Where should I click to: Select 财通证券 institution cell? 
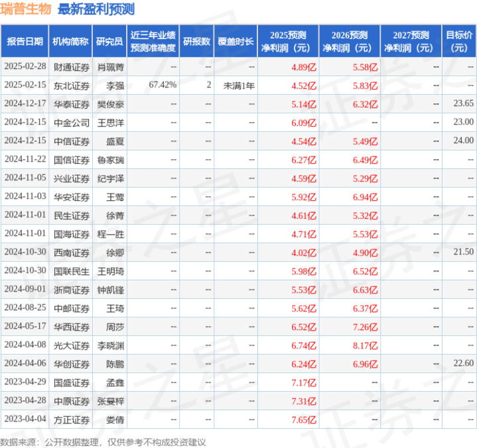tap(72, 67)
